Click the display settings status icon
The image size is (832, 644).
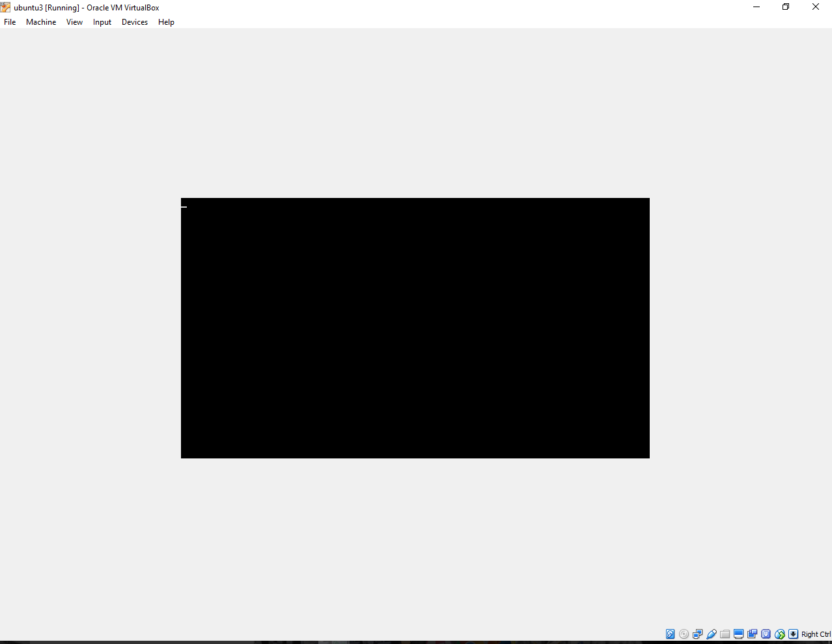739,634
